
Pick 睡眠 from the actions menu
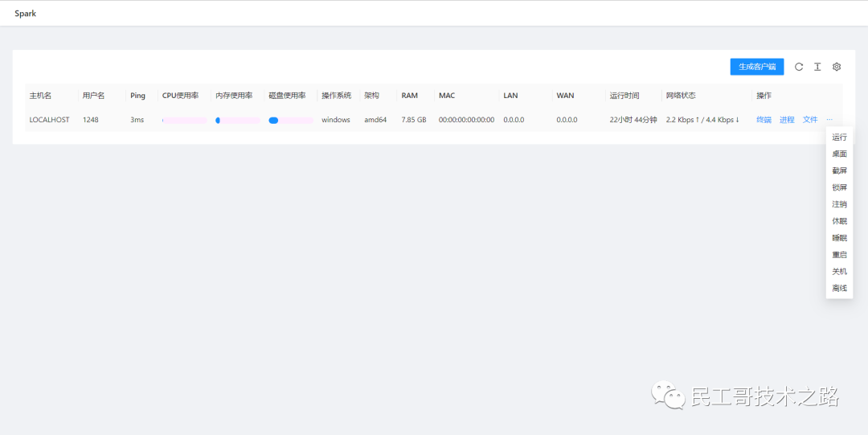point(839,238)
